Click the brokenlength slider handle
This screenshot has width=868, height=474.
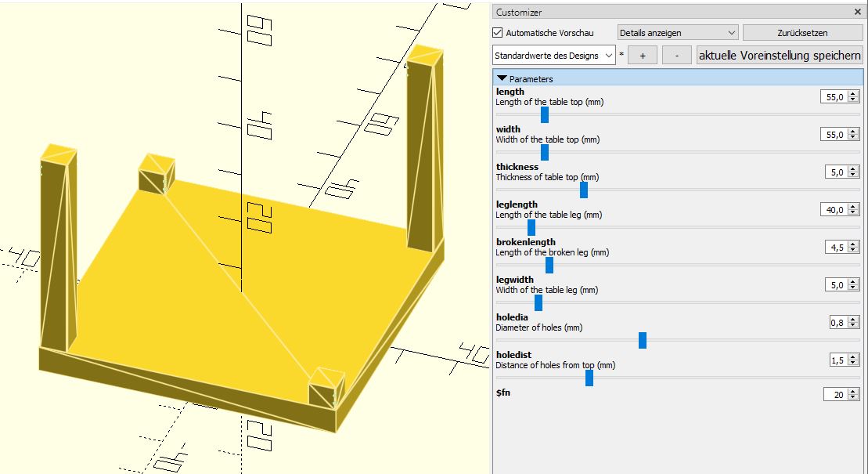(549, 265)
